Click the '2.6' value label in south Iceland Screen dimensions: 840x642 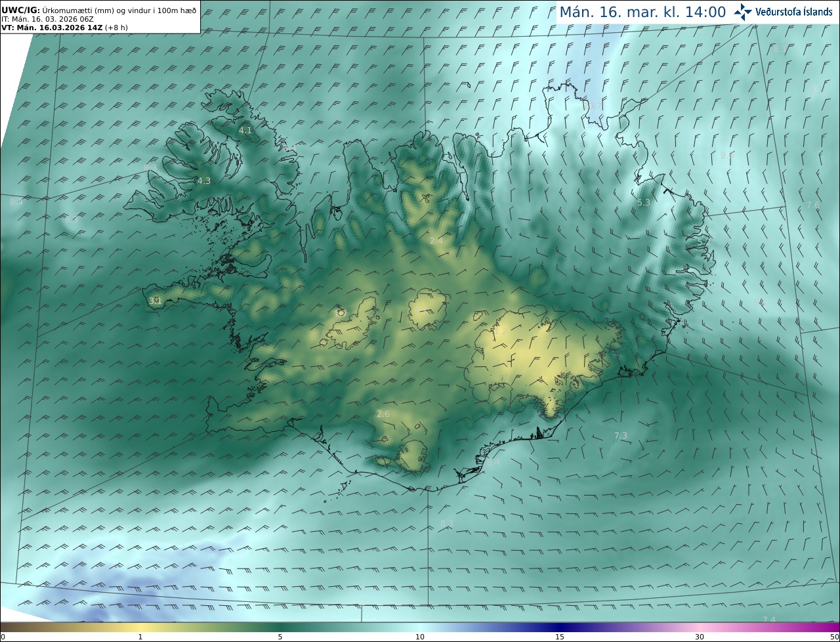tap(383, 414)
